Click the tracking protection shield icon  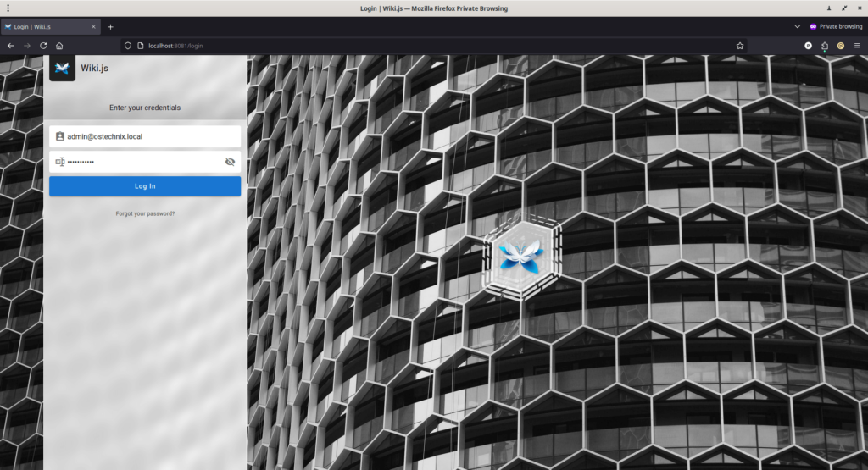click(128, 46)
